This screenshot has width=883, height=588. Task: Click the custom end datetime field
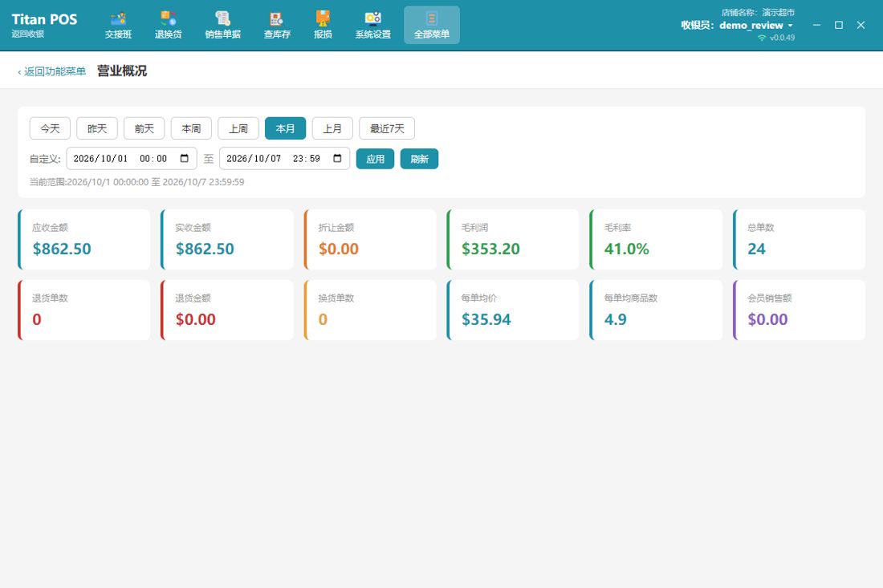[284, 159]
